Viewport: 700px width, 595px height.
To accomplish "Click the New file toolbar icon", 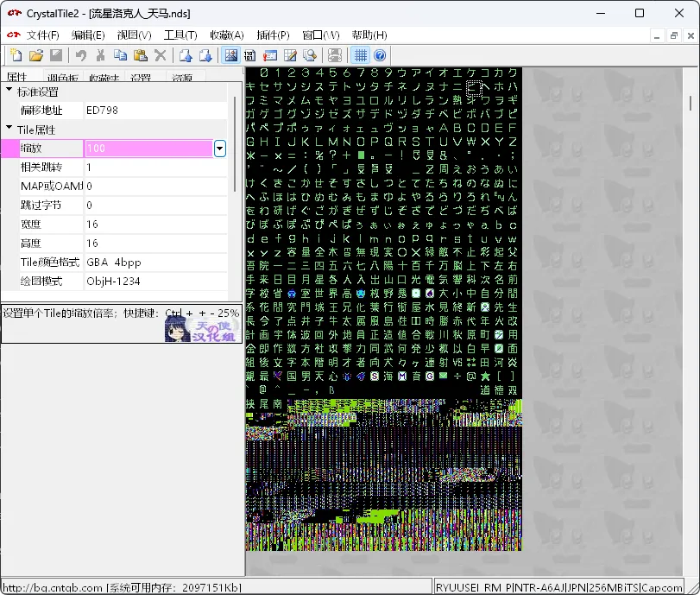I will click(x=16, y=55).
